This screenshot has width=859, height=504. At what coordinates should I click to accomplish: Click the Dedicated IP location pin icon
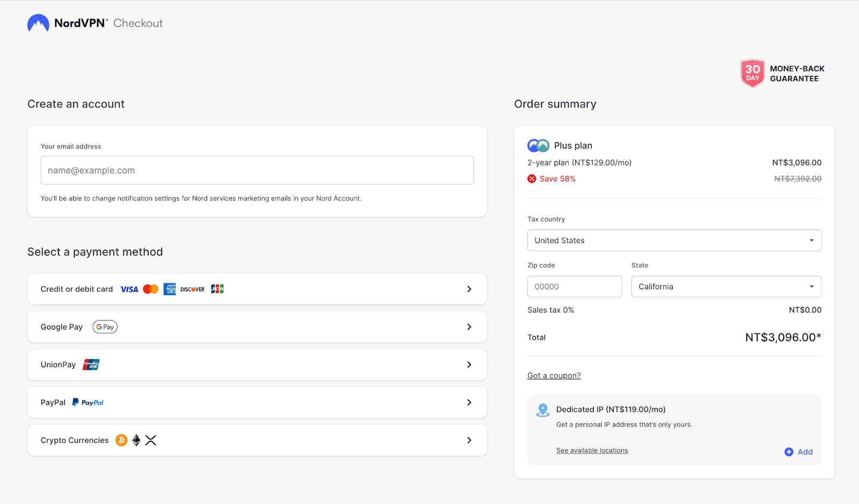click(x=543, y=410)
